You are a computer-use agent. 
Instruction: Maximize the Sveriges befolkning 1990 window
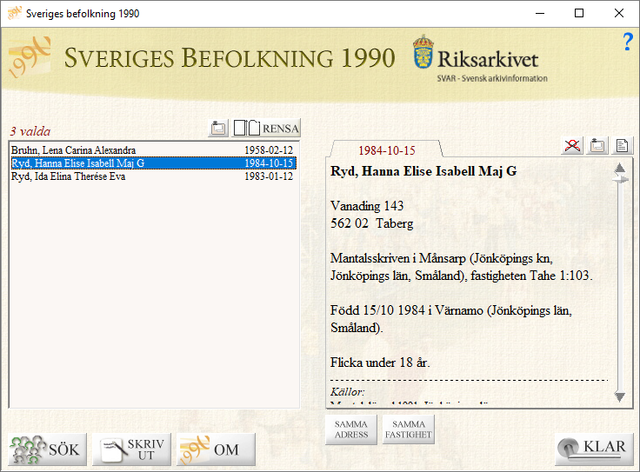[579, 13]
